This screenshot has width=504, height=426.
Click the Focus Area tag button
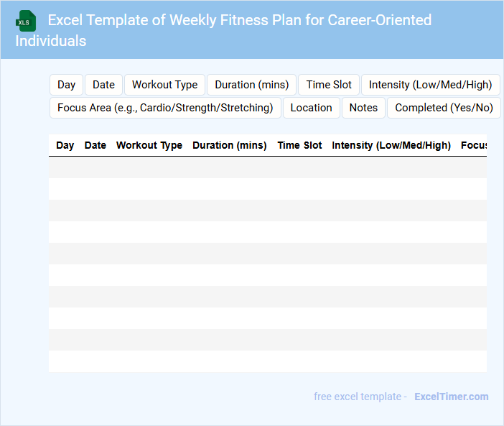pos(165,108)
